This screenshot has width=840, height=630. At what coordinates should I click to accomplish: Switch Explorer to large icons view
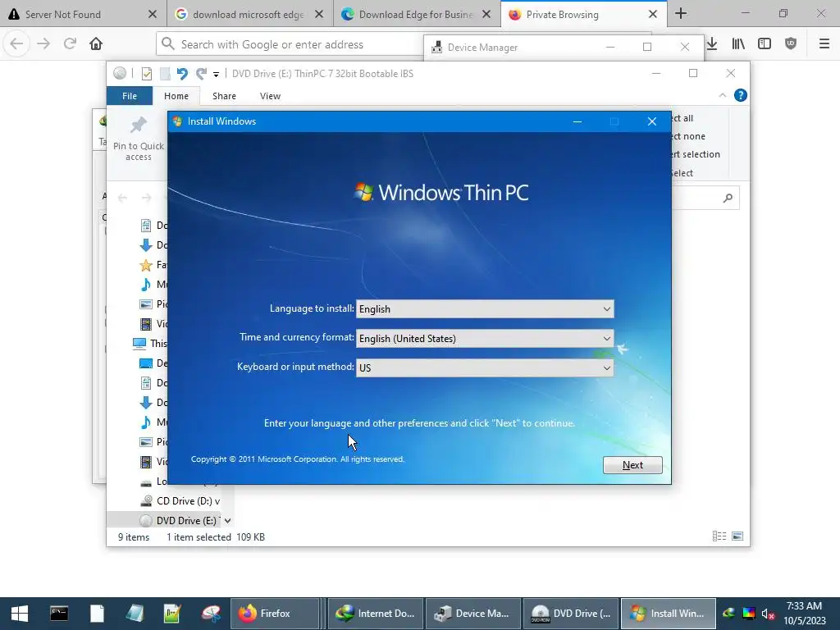(737, 536)
